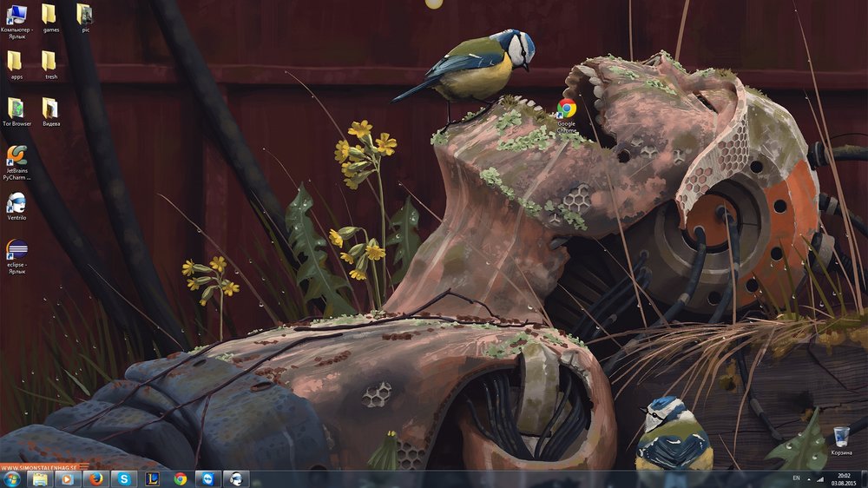Select the JetBrains PyCharm desktop shortcut

(x=16, y=156)
